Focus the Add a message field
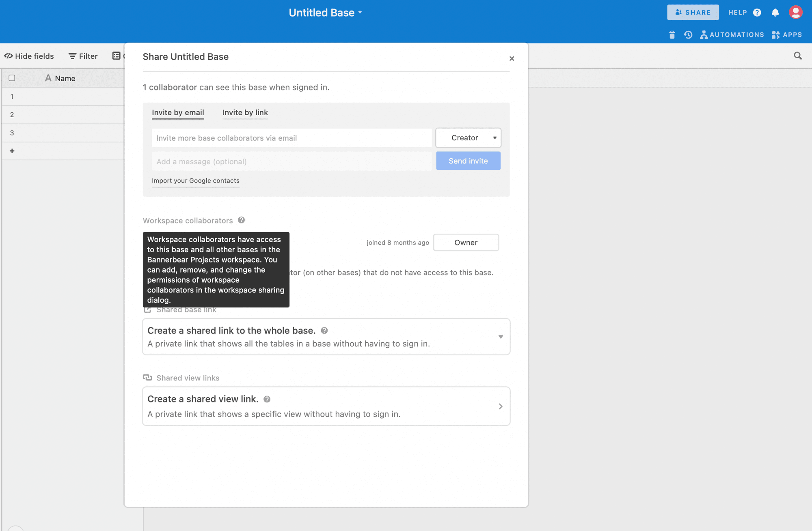Image resolution: width=812 pixels, height=531 pixels. click(x=292, y=161)
